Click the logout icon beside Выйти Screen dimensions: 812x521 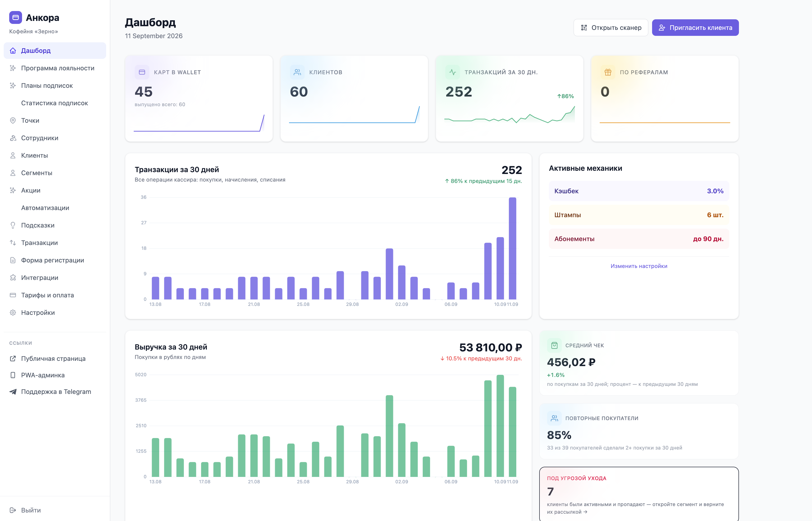[13, 510]
